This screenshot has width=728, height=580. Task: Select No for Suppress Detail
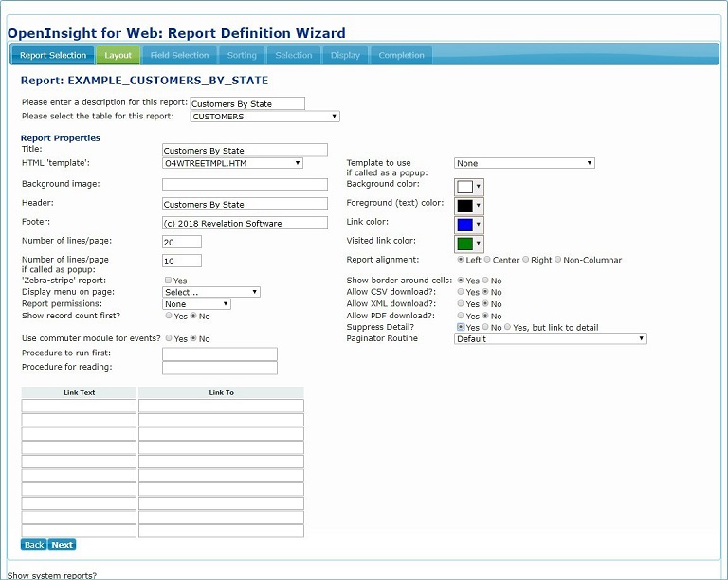click(485, 327)
